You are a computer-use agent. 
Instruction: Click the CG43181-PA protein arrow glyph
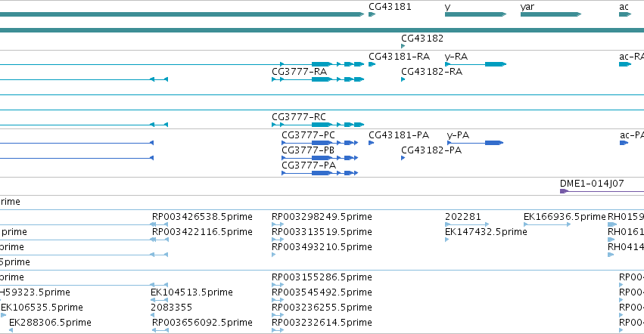tap(372, 143)
